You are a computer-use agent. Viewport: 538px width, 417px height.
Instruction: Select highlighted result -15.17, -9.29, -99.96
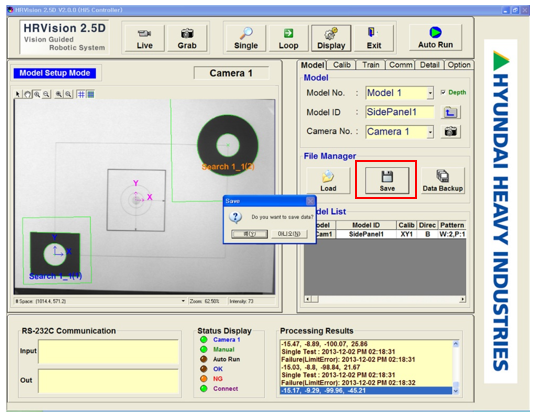tap(366, 391)
